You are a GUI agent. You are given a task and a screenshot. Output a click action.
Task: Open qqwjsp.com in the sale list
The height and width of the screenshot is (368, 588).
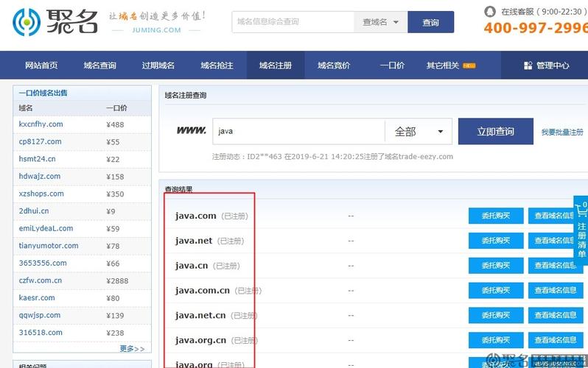40,315
